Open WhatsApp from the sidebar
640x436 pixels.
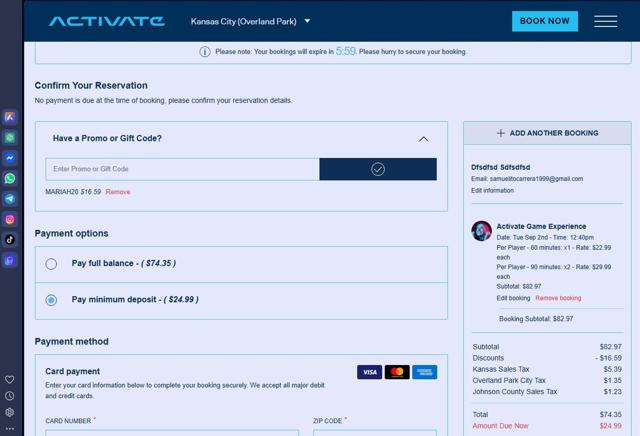(10, 178)
